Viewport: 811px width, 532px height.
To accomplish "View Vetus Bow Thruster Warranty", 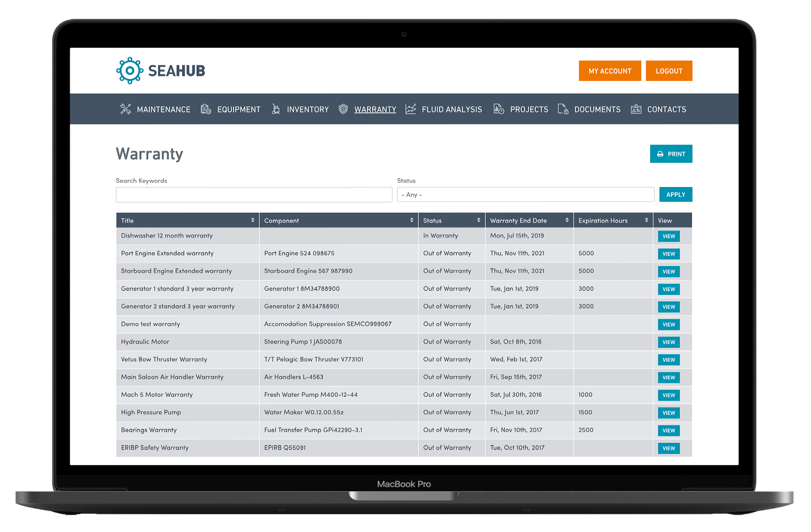I will coord(668,360).
